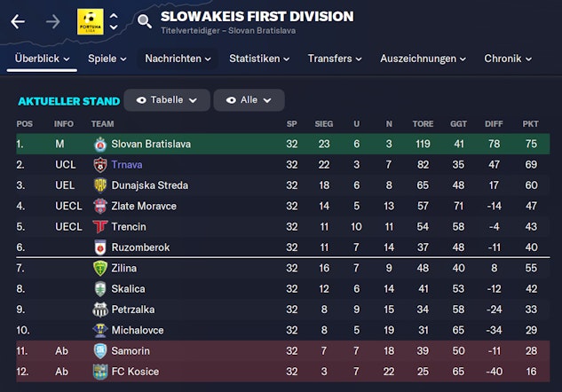Viewport: 562px width, 392px height.
Task: Sort table by PKT column header
Action: [531, 124]
